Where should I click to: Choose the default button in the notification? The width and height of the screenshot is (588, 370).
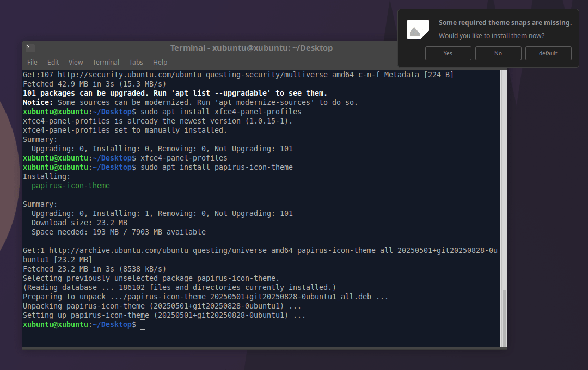[548, 53]
